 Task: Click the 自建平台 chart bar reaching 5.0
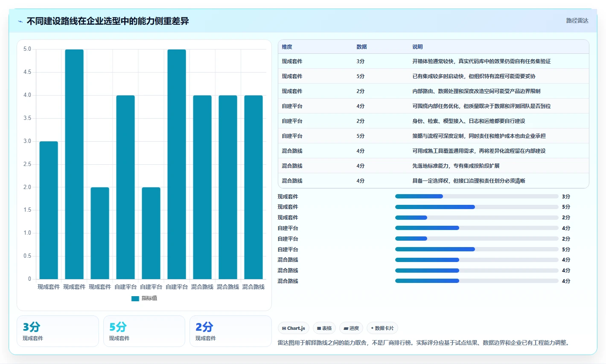(x=177, y=164)
